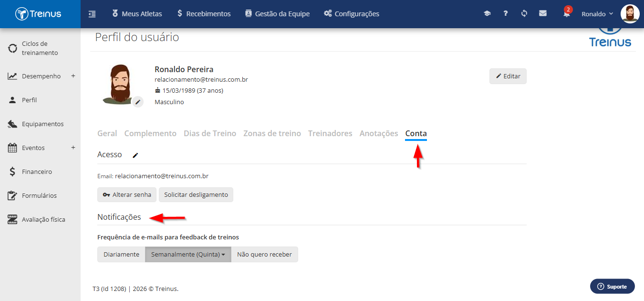Switch to the Anotações tab

(x=379, y=133)
